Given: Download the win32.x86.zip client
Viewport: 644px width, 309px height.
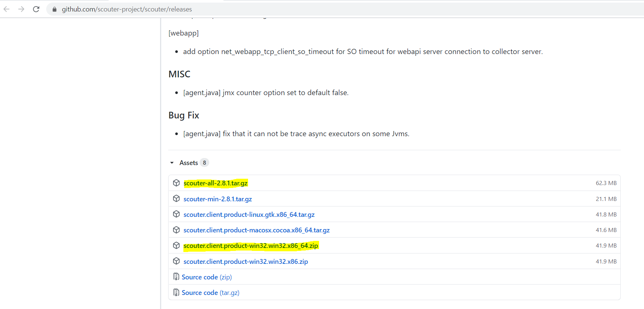Looking at the screenshot, I should (246, 262).
